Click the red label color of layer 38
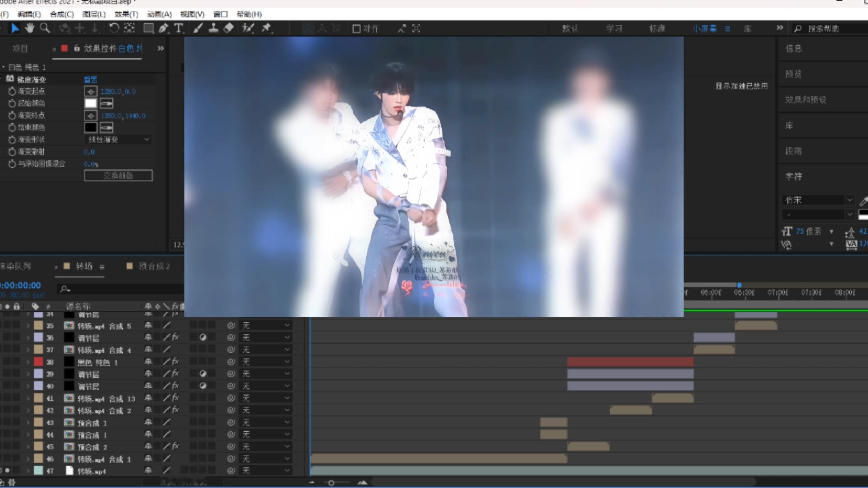 tap(38, 362)
